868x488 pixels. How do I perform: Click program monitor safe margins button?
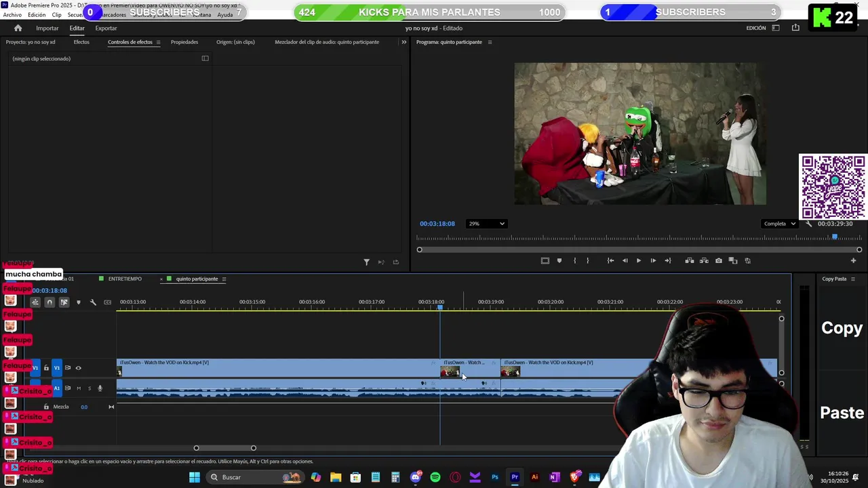pyautogui.click(x=545, y=261)
